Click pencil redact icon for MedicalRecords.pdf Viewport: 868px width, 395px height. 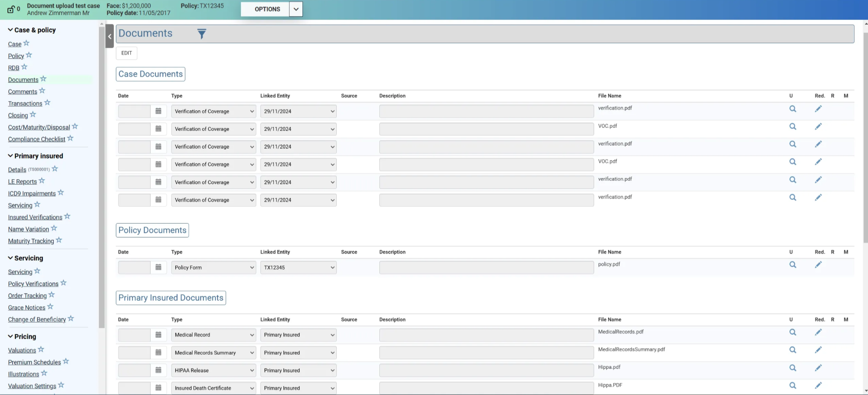pos(818,332)
